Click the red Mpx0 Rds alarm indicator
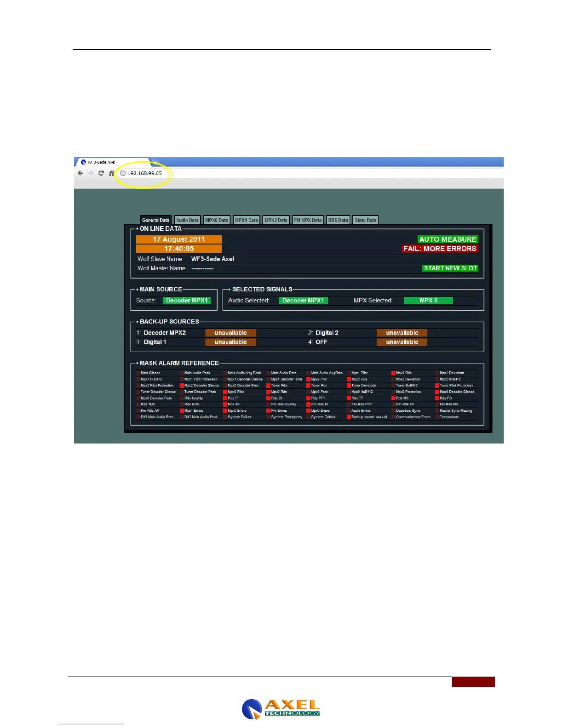This screenshot has height=728, width=563. [x=268, y=392]
